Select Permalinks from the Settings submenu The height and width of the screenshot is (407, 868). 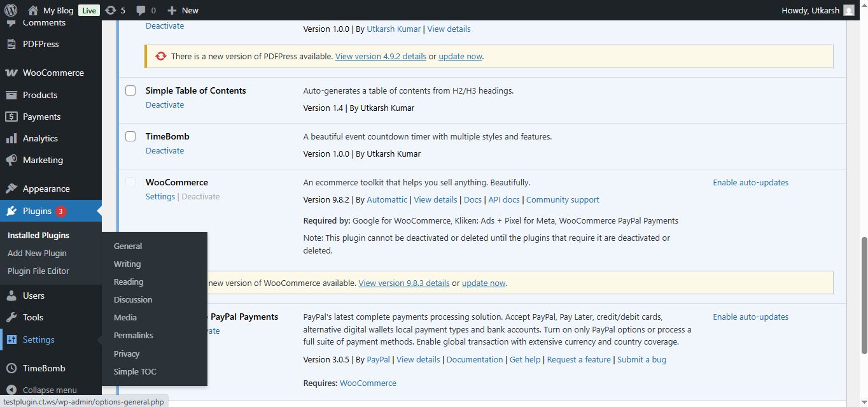tap(133, 335)
